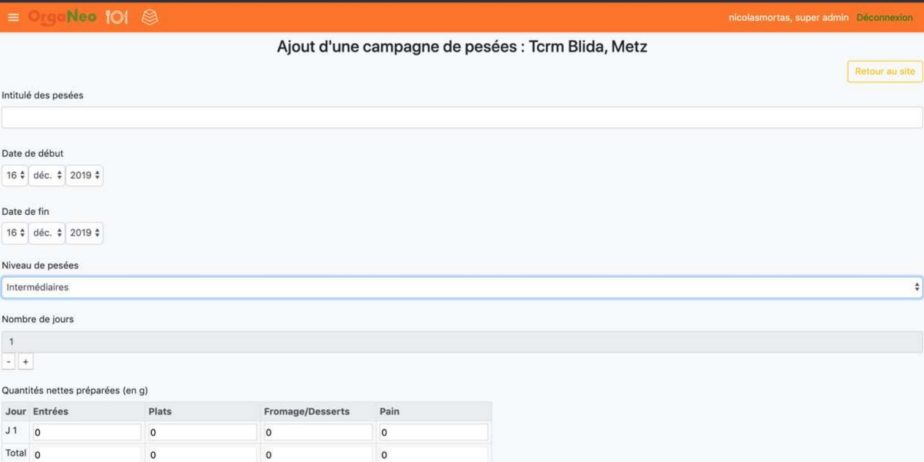Click the OrgaNeo logo
Screen dimensions: 924x462
(x=62, y=18)
